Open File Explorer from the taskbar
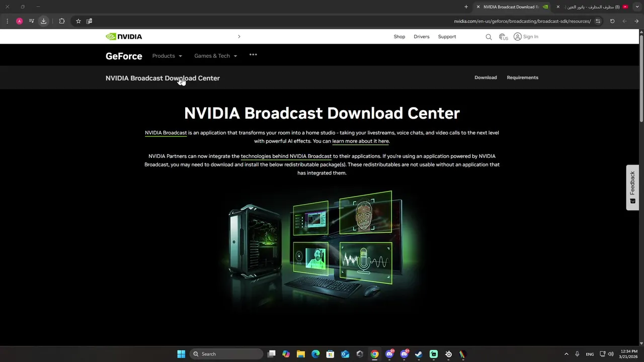This screenshot has height=362, width=644. [301, 354]
